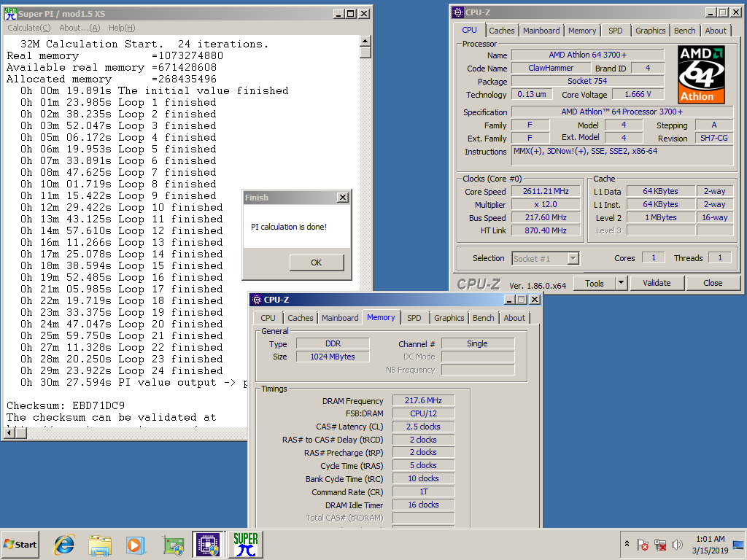Switch to SPD tab in top CPU-Z
747x560 pixels.
(x=616, y=31)
